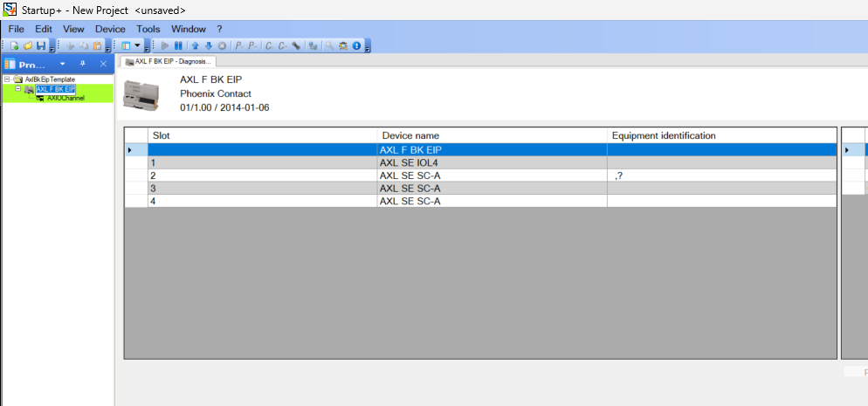Paste with the clipboard toolbar icon

click(98, 46)
